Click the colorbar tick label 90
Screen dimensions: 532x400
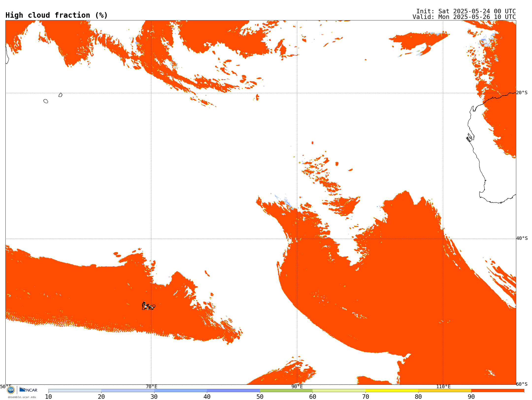point(471,397)
